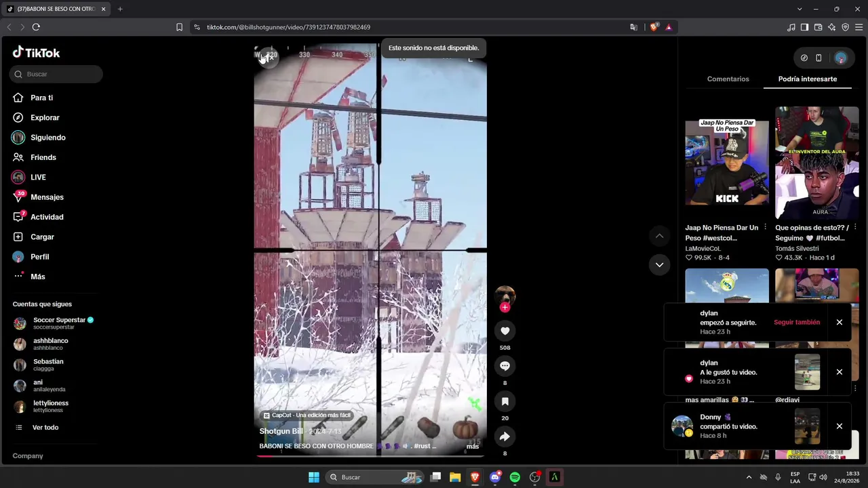This screenshot has height=488, width=868.
Task: Go to Explorar page
Action: pyautogui.click(x=36, y=117)
